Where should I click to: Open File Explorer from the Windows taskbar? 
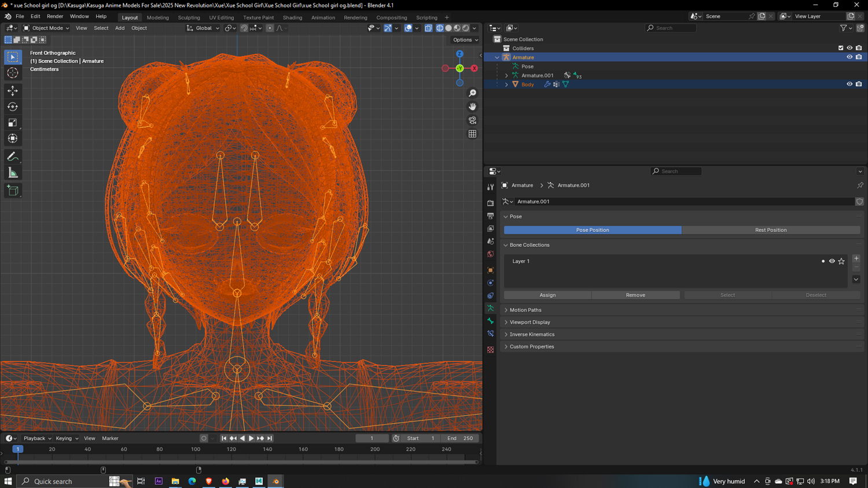pyautogui.click(x=175, y=481)
